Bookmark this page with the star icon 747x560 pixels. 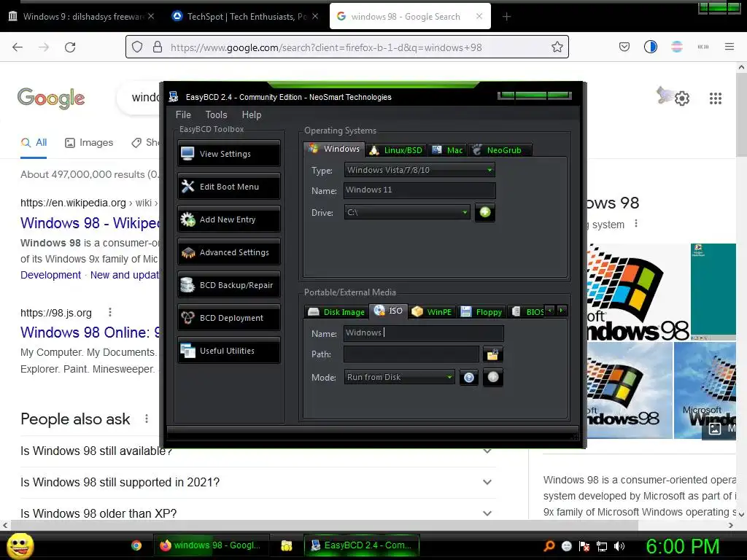557,47
